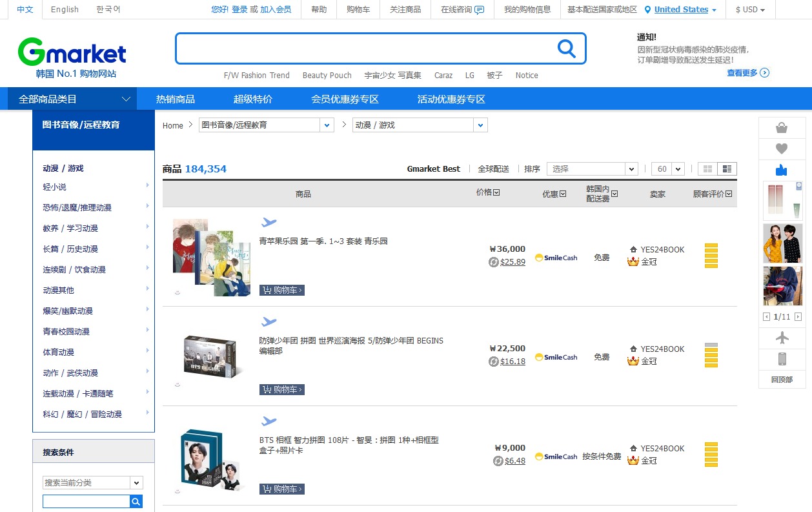Screen dimensions: 812x512
Task: Click the 全球配送 filter link
Action: click(x=493, y=169)
